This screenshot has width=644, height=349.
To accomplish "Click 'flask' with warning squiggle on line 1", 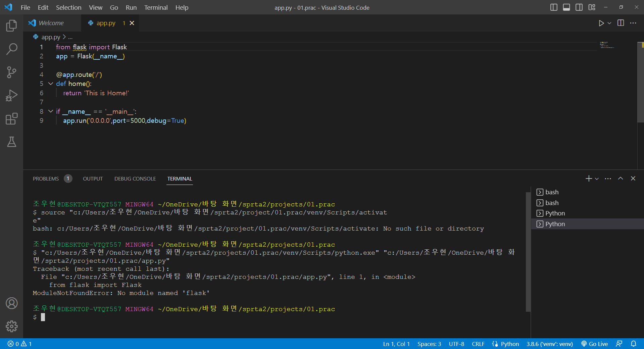I will coord(80,47).
